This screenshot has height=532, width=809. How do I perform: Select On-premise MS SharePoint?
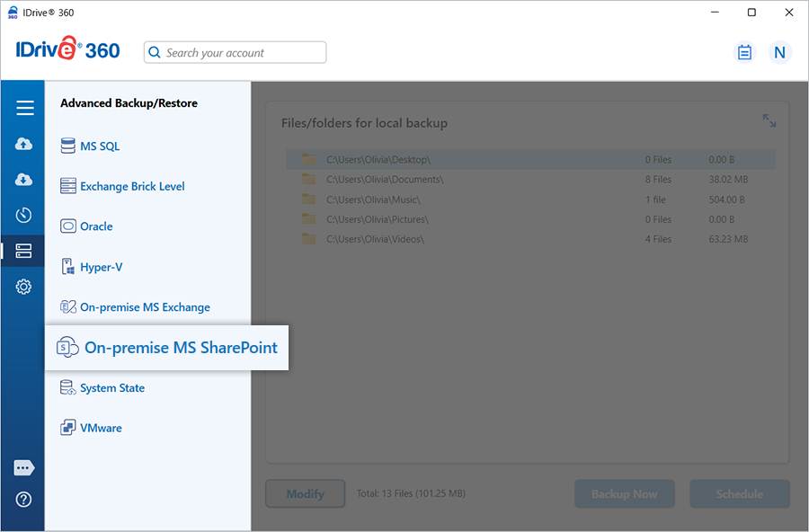tap(180, 348)
